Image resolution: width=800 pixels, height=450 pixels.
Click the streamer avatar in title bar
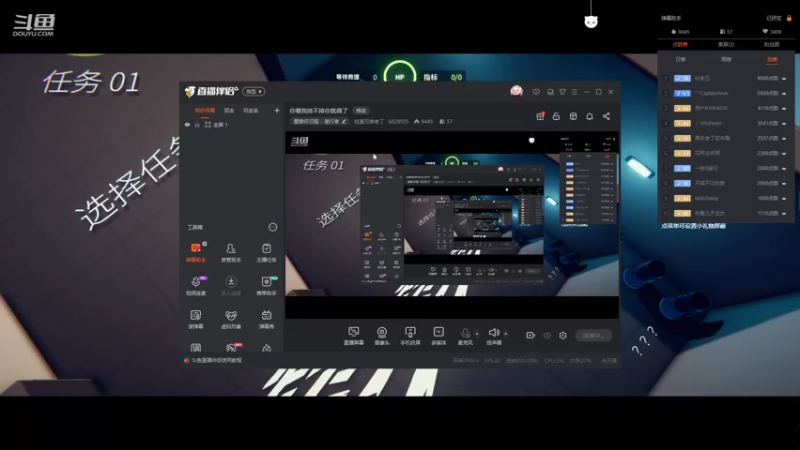[516, 91]
